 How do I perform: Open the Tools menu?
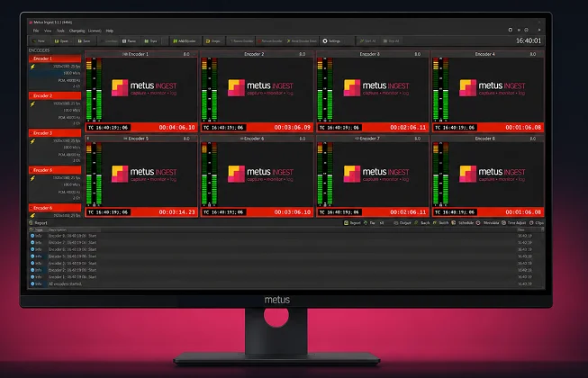(60, 31)
